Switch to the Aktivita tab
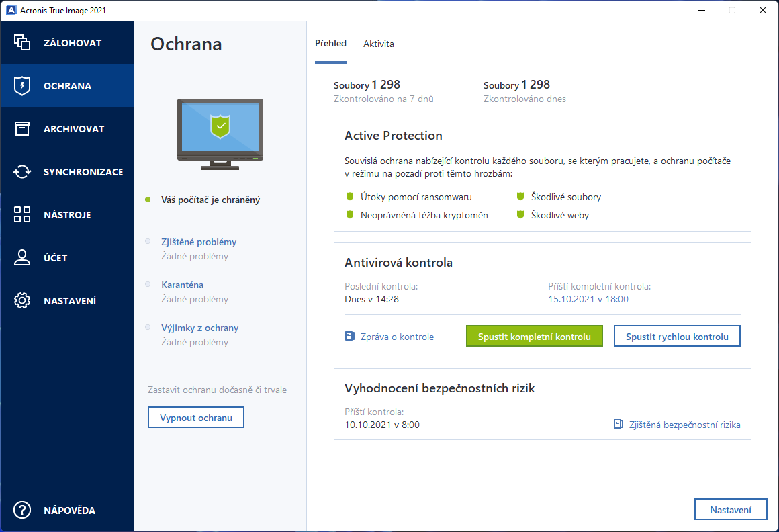 click(x=379, y=44)
